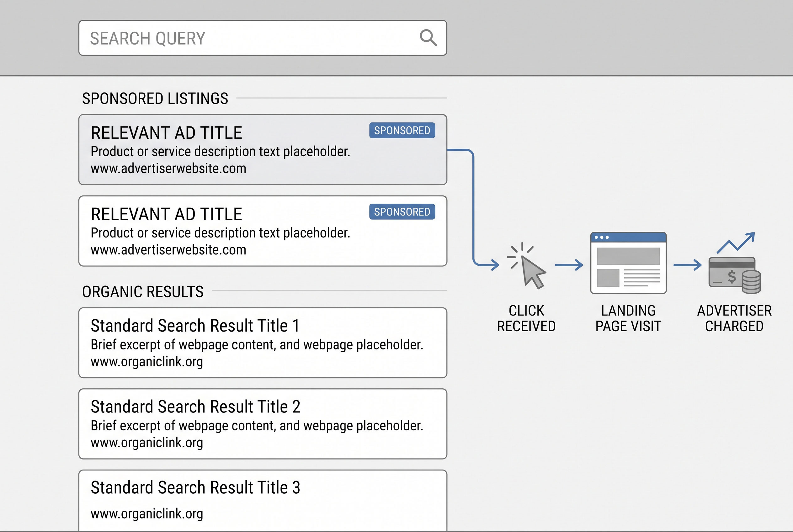Screen dimensions: 793x532
Task: Click the first ad's product description text
Action: coord(220,152)
